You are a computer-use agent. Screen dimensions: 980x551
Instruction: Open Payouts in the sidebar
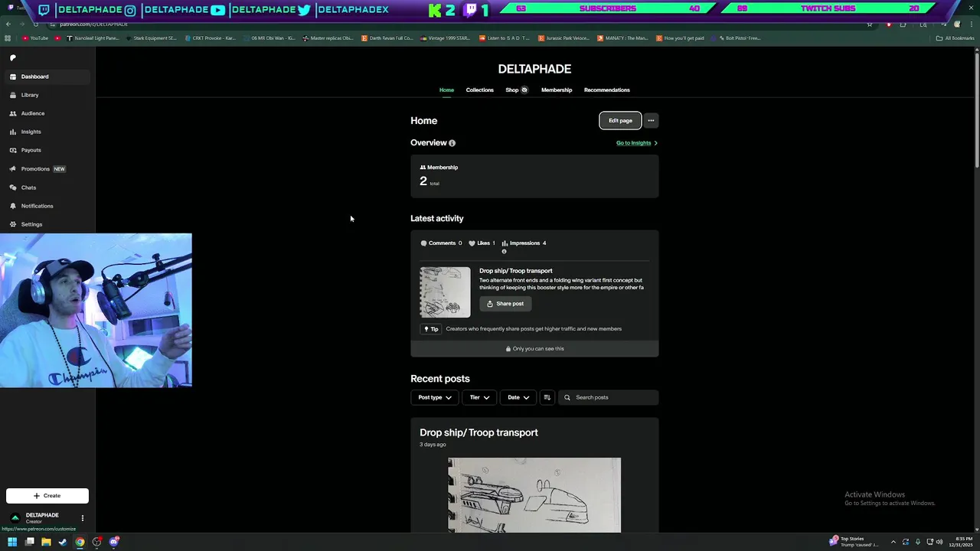coord(47,150)
